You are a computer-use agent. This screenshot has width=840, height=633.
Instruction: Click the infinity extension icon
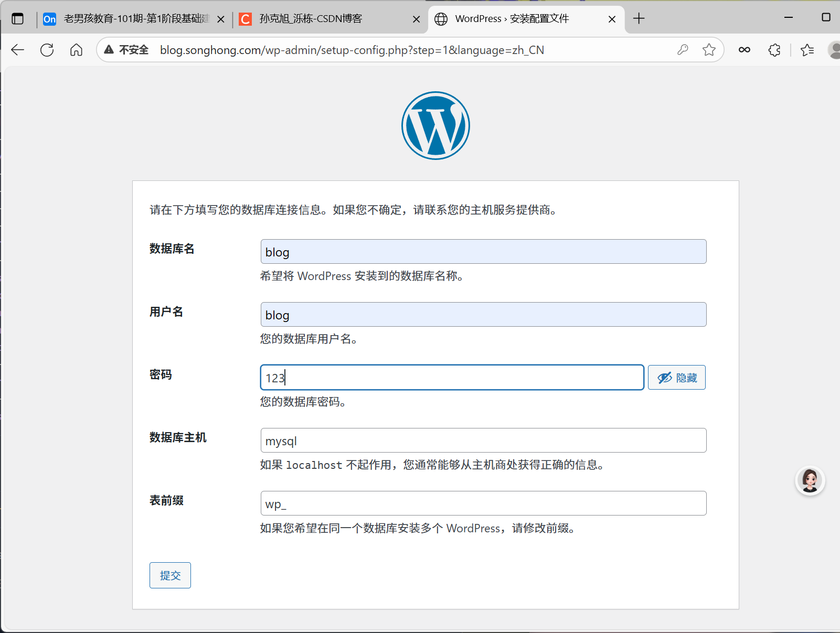[x=744, y=50]
